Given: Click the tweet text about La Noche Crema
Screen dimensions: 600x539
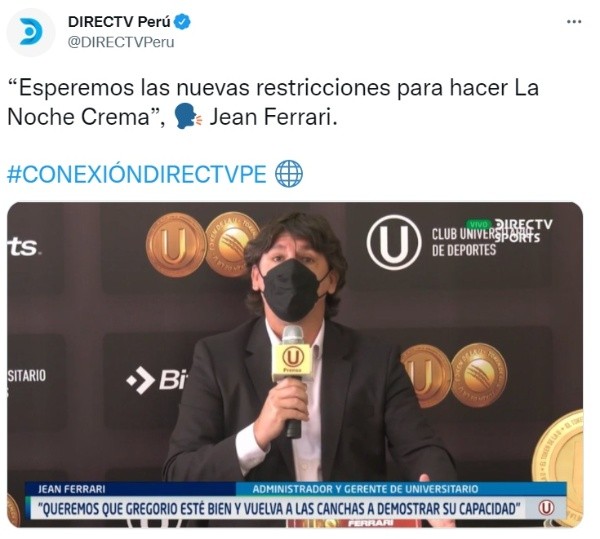Looking at the screenshot, I should (x=273, y=102).
